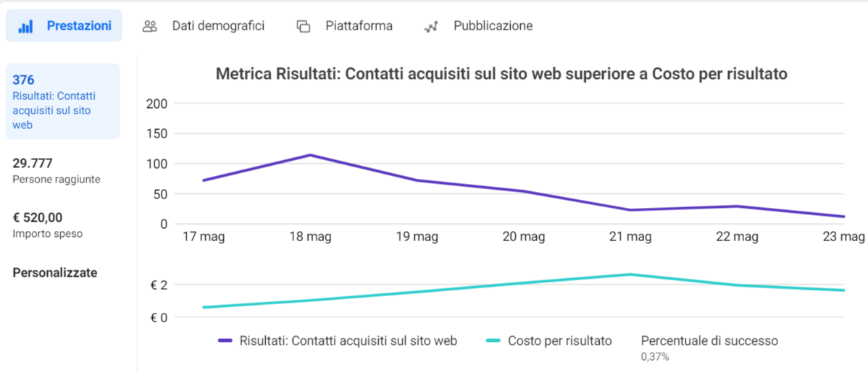Click the chart title Metrica Risultati
The width and height of the screenshot is (868, 373).
[501, 75]
